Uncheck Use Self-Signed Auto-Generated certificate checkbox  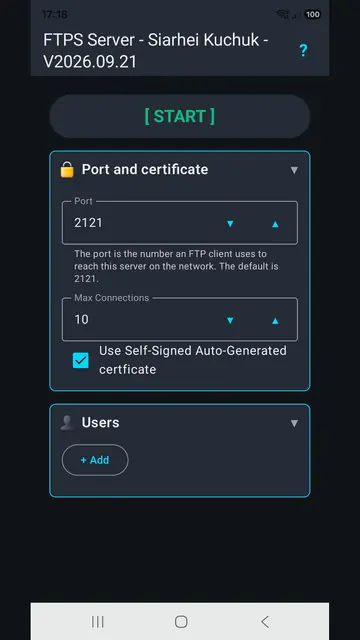81,360
